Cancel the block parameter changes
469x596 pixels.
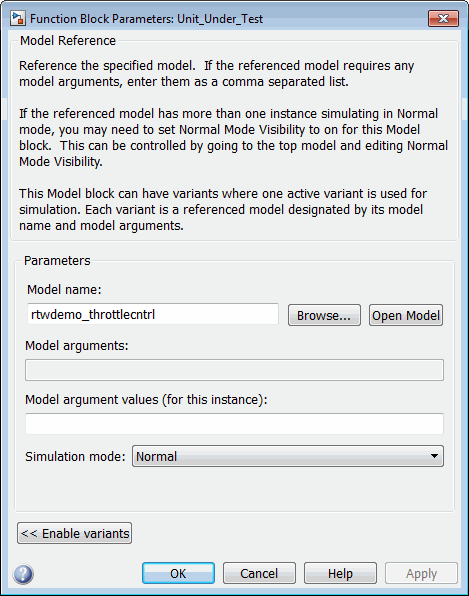(x=259, y=573)
